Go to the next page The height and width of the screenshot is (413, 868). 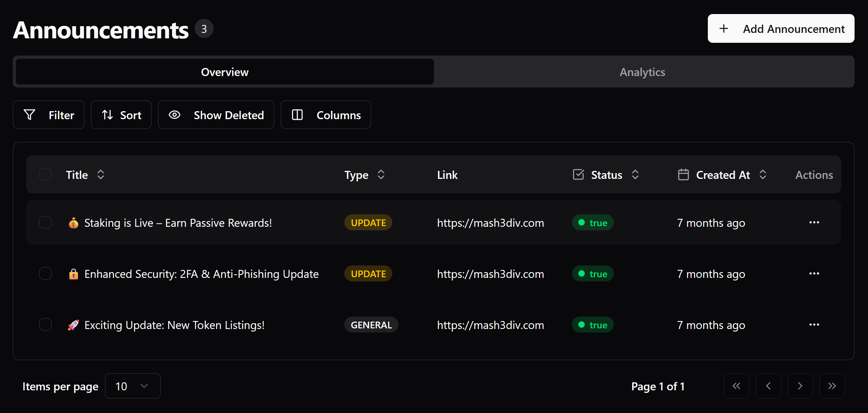click(x=800, y=386)
